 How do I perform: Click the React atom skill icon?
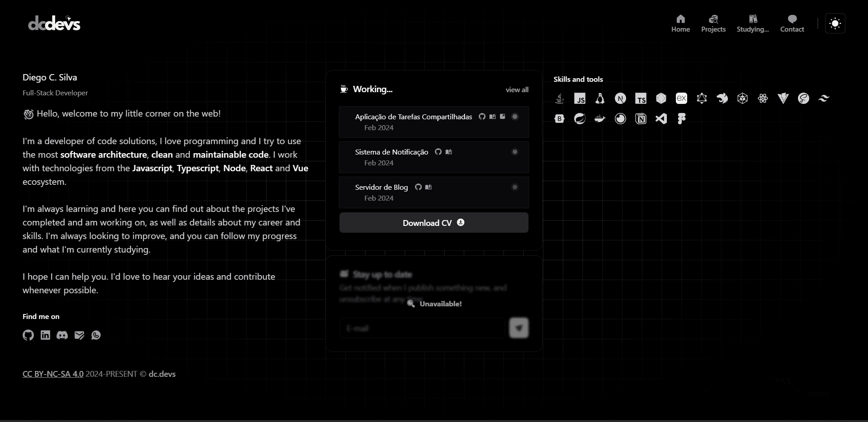(763, 98)
